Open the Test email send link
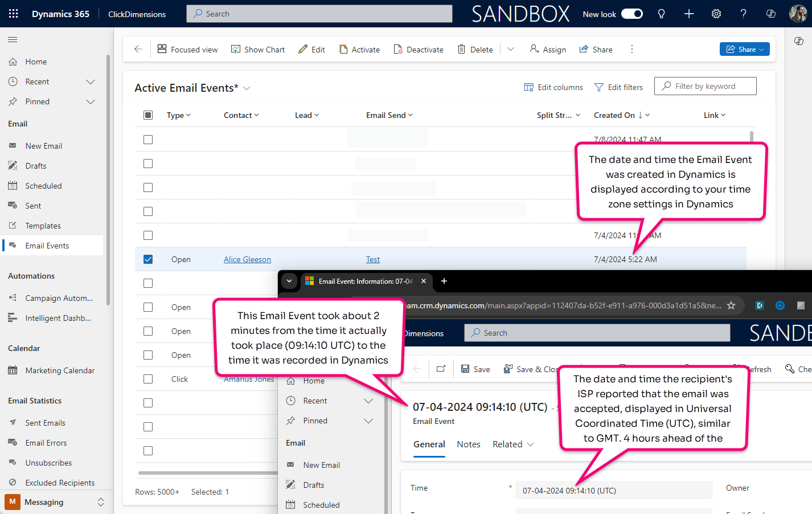The image size is (812, 514). tap(373, 259)
